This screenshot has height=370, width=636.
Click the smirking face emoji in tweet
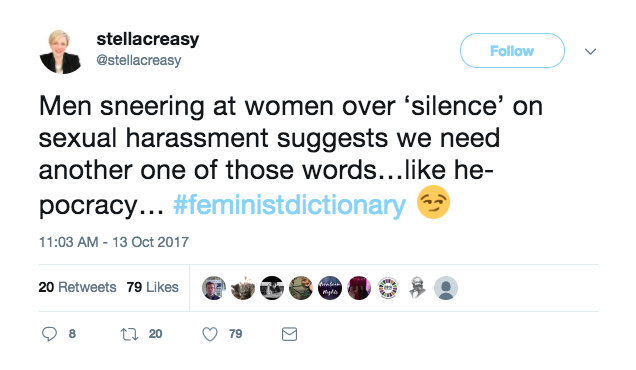tap(433, 202)
